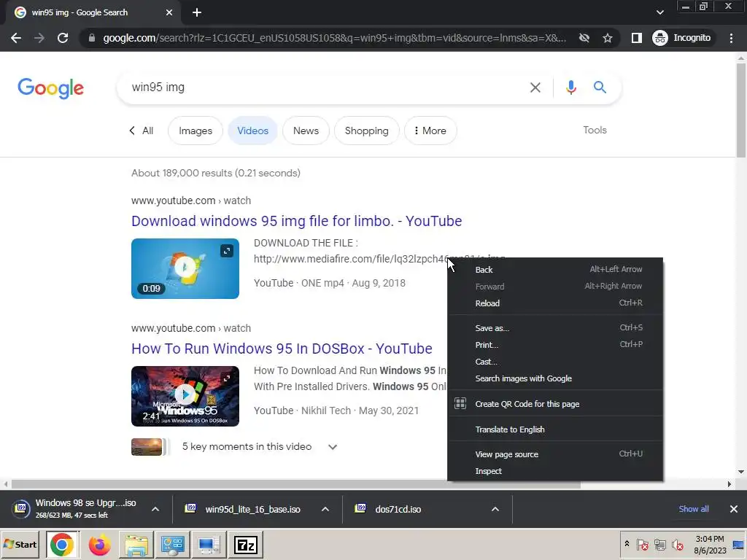The image size is (747, 560).
Task: Open the side panel icon
Action: (636, 38)
